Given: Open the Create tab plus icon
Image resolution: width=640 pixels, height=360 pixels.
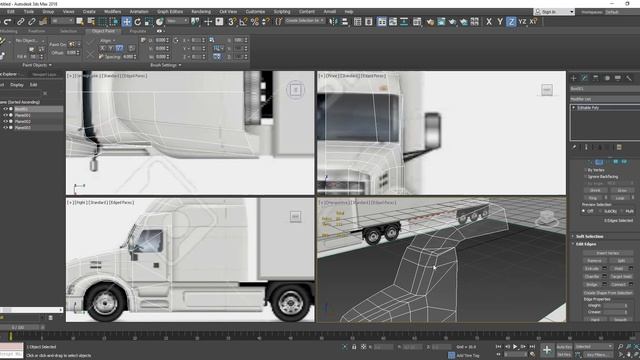Looking at the screenshot, I should 573,78.
